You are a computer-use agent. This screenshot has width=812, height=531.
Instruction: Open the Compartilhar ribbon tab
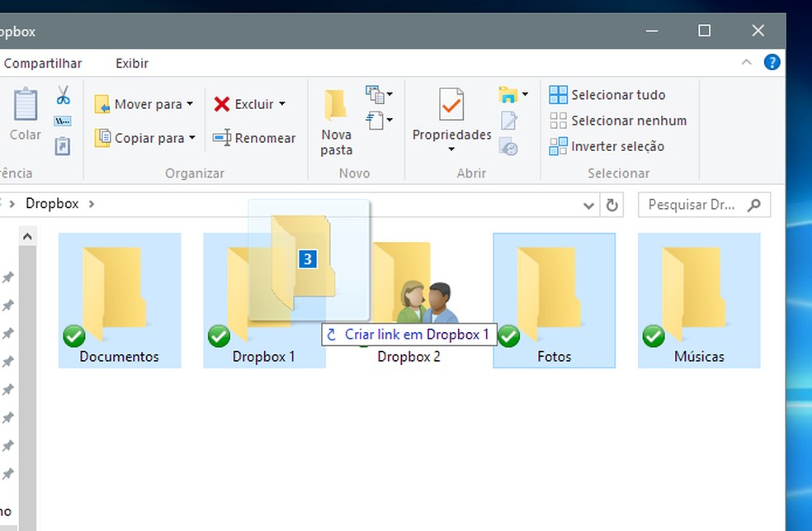(x=44, y=63)
